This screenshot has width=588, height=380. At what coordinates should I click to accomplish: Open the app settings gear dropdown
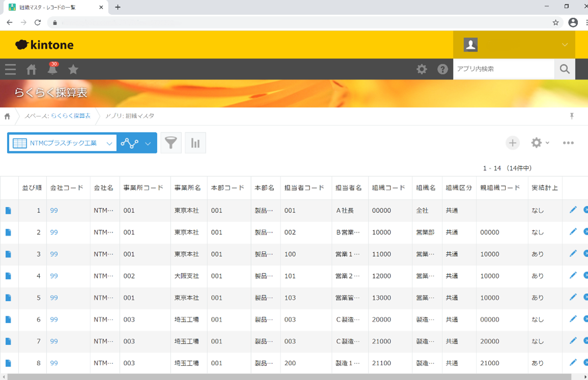[540, 143]
